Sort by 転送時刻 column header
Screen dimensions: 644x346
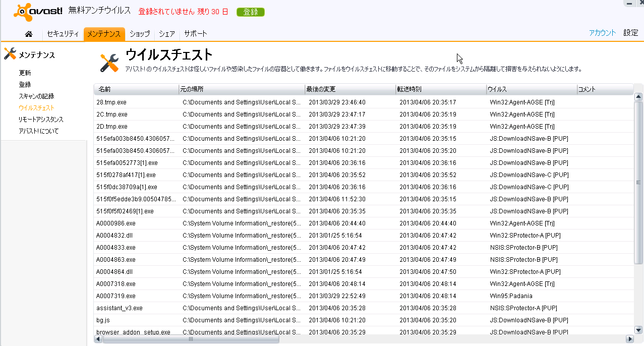tap(441, 89)
